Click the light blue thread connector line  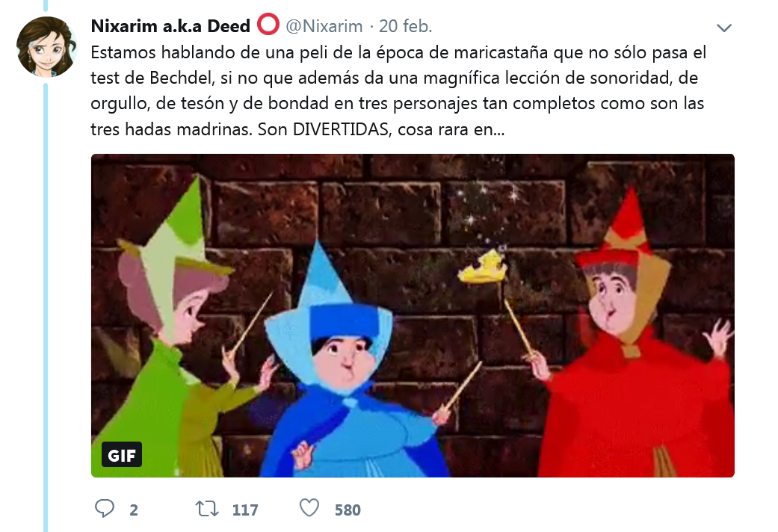coord(46,308)
